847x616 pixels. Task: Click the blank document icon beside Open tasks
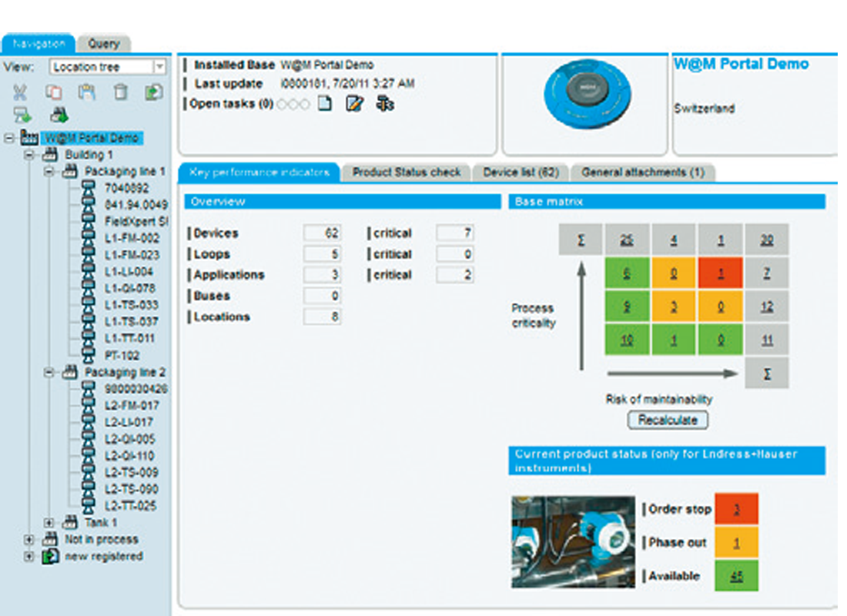point(325,102)
